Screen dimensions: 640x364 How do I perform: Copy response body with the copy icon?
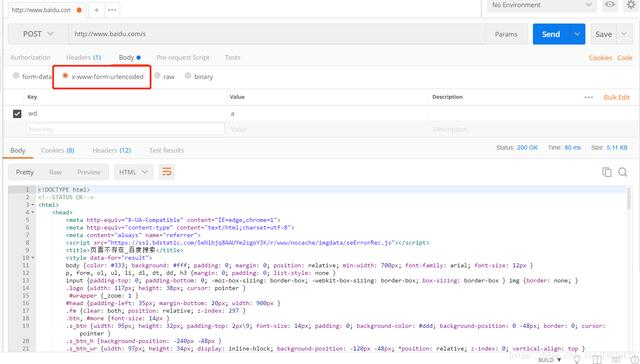(607, 172)
